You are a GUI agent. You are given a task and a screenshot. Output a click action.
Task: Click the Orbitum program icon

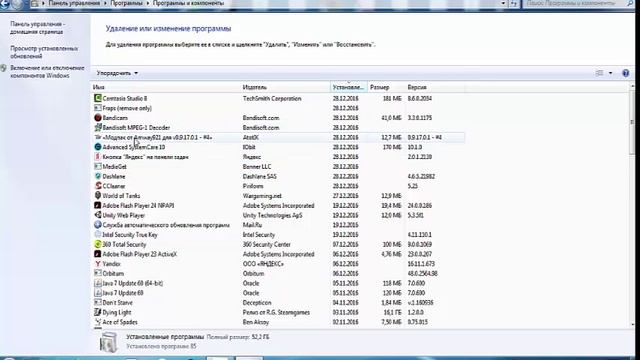(x=98, y=273)
